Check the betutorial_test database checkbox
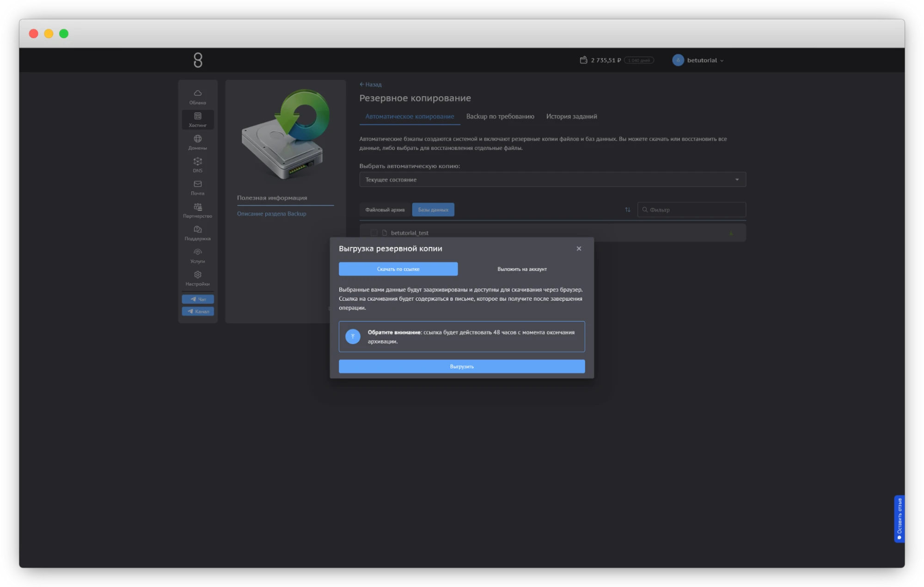Viewport: 924px width, 587px height. [374, 233]
